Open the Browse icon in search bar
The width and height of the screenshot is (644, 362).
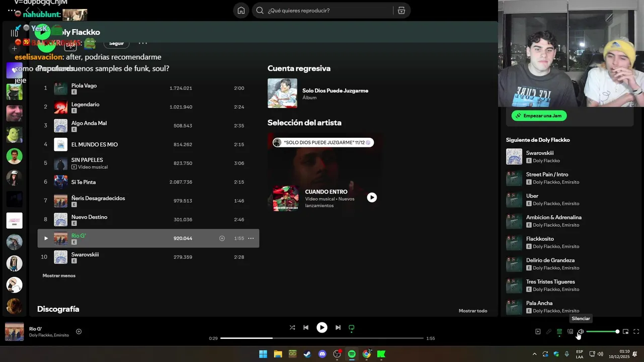coord(401,11)
